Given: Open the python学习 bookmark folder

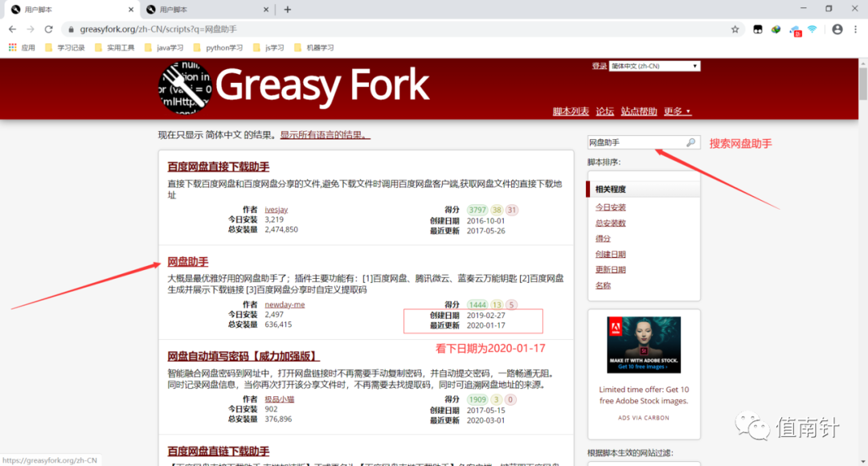Looking at the screenshot, I should (218, 47).
